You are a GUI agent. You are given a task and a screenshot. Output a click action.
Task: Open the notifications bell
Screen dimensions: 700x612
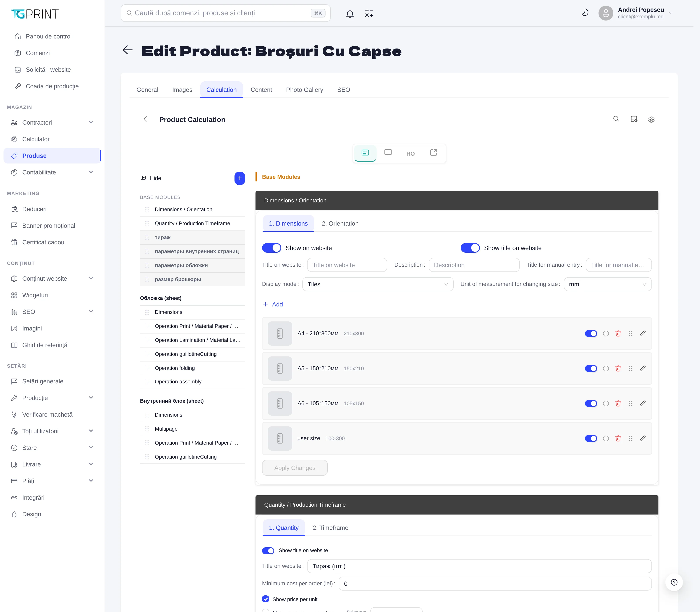[350, 14]
